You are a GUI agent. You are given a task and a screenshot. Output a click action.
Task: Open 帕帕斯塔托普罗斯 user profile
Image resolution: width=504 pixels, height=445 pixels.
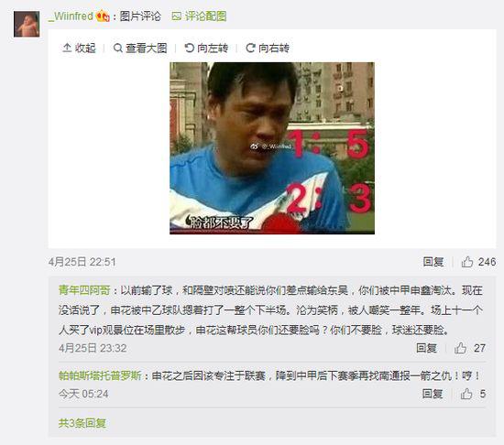pyautogui.click(x=100, y=375)
